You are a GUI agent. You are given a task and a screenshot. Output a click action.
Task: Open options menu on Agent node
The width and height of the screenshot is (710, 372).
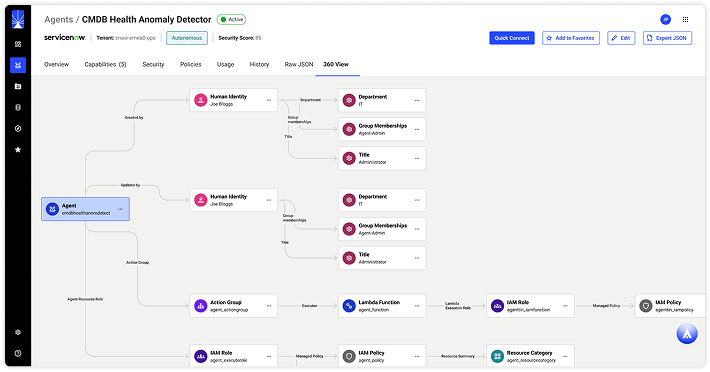(120, 209)
